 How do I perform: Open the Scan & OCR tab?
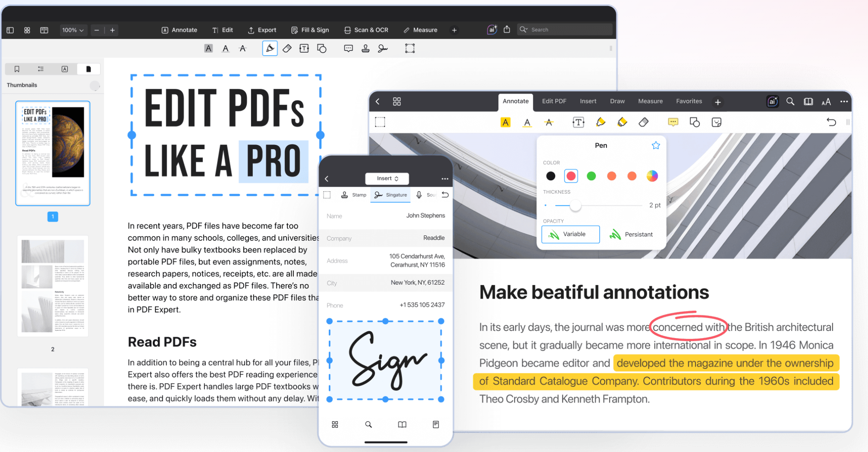(366, 30)
